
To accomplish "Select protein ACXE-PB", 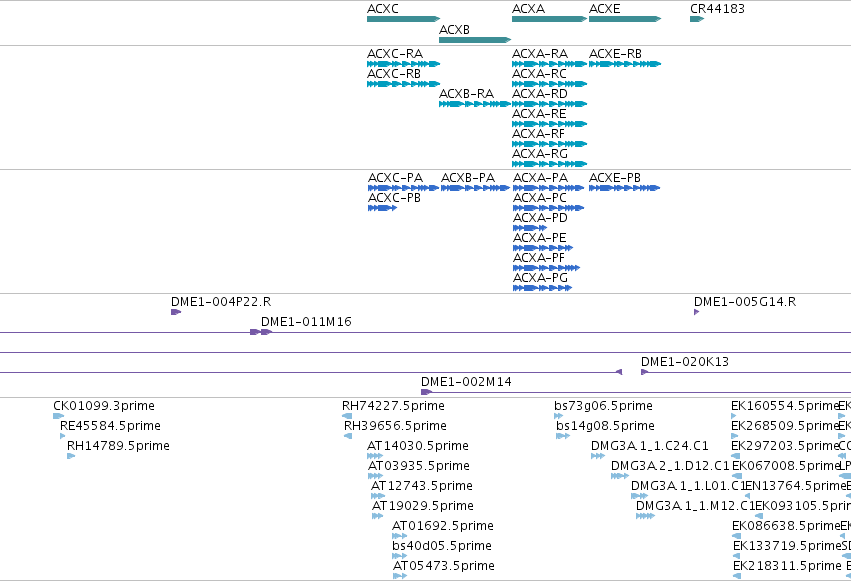I will coord(625,188).
